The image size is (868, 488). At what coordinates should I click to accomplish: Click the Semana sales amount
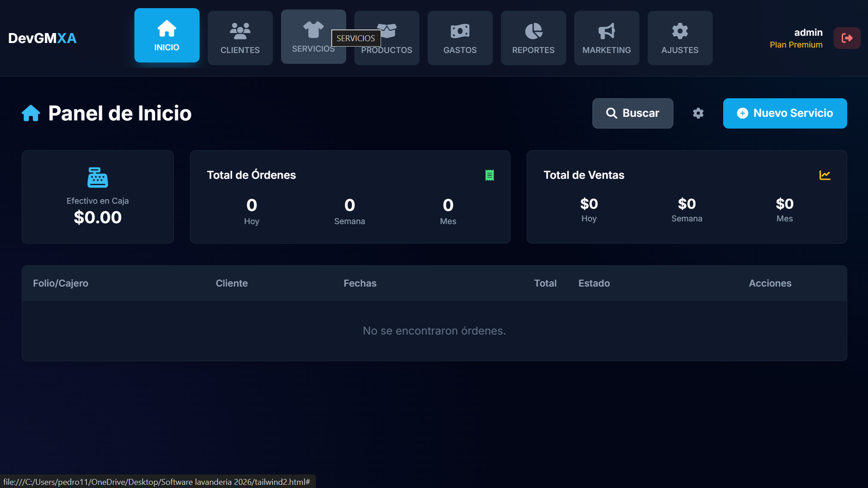[687, 204]
